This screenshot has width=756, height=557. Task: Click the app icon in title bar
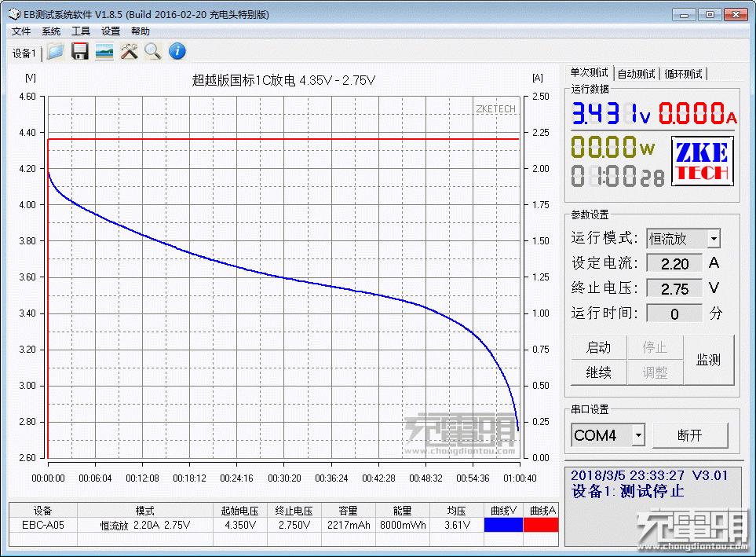click(13, 14)
